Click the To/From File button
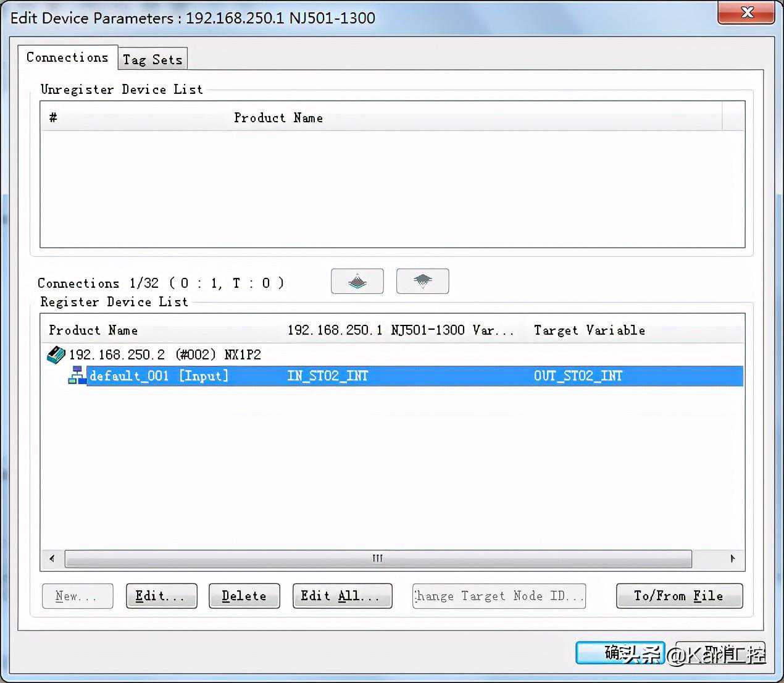 point(679,596)
